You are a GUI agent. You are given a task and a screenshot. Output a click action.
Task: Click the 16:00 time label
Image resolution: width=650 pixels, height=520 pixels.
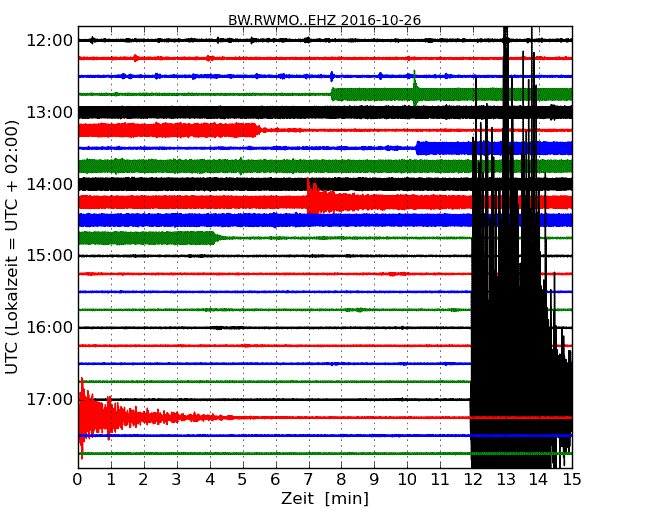(x=49, y=328)
